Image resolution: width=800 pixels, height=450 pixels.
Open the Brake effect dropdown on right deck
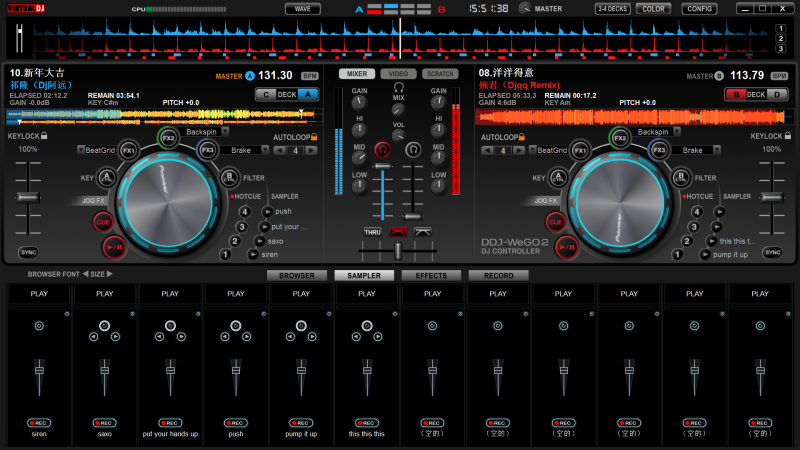717,149
